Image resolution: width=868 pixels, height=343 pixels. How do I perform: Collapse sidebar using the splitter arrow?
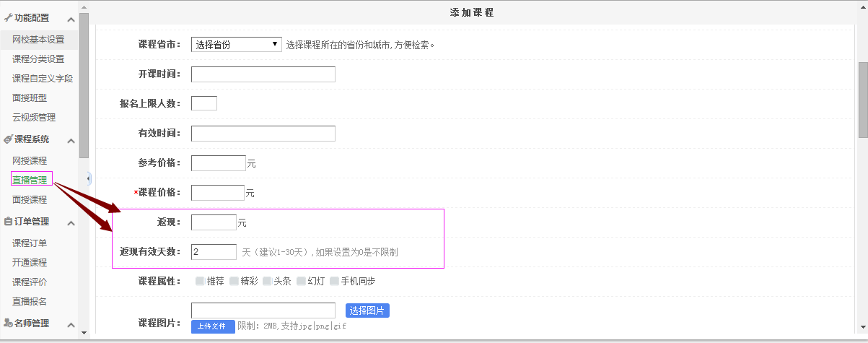89,178
